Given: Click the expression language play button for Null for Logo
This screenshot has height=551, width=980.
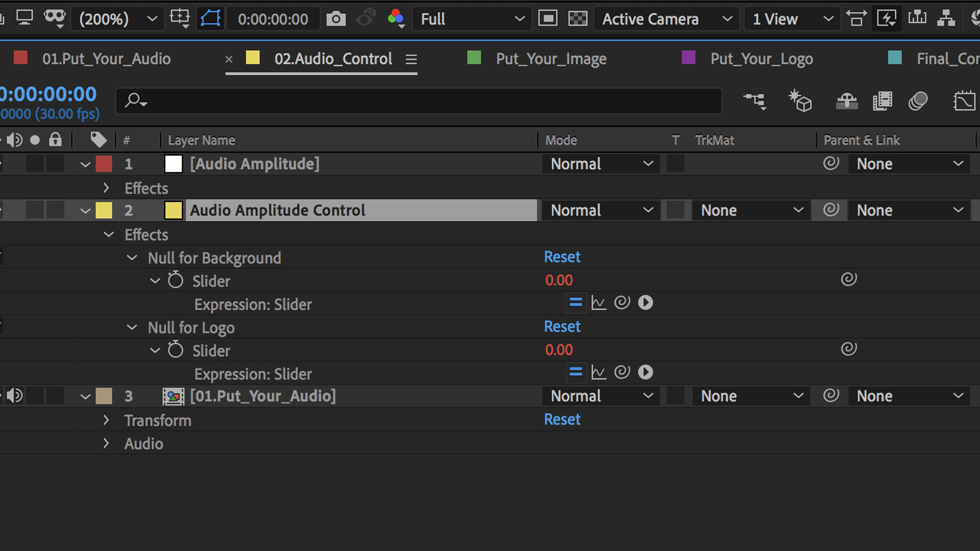Looking at the screenshot, I should (645, 372).
